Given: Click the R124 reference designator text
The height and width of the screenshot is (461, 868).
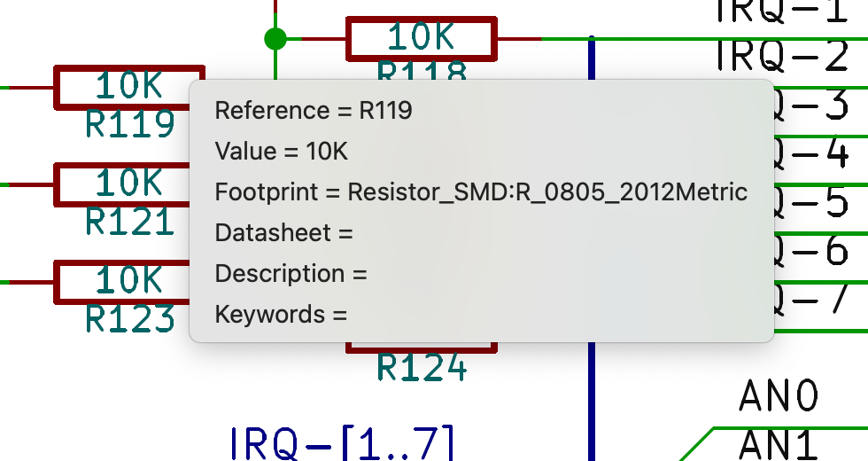Looking at the screenshot, I should [x=422, y=366].
